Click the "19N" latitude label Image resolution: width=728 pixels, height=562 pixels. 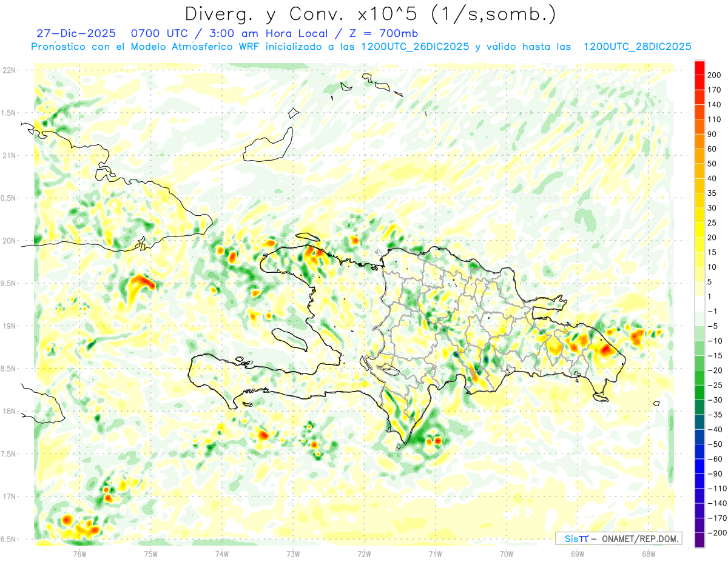(9, 326)
